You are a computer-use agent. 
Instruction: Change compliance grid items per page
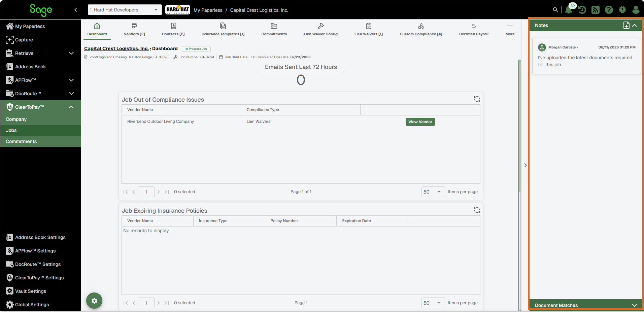433,192
